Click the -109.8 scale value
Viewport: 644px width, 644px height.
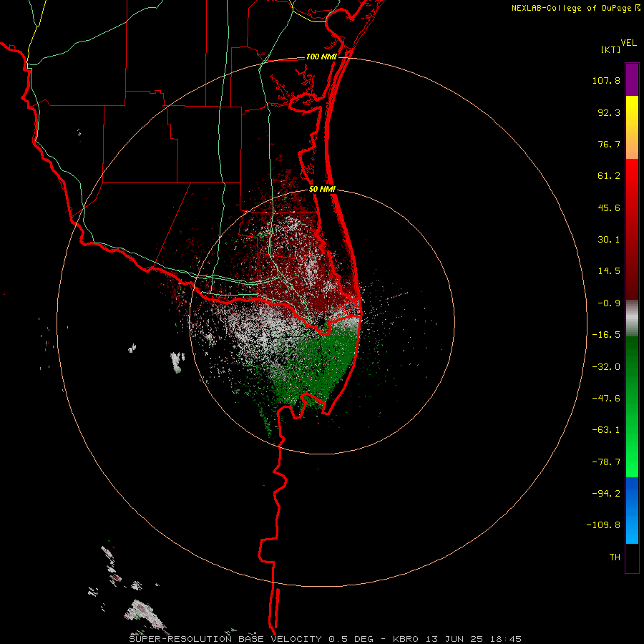pos(603,525)
